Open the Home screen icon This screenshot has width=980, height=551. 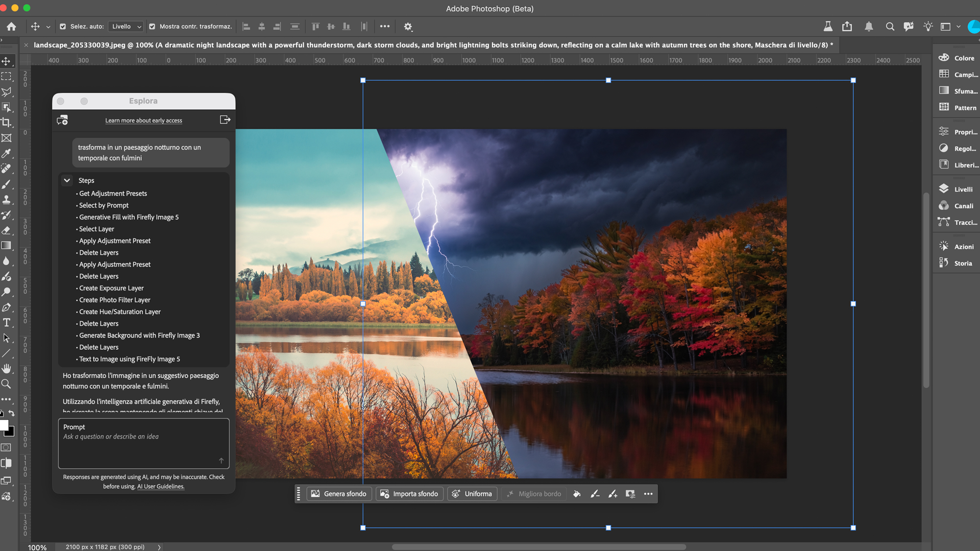click(x=11, y=26)
